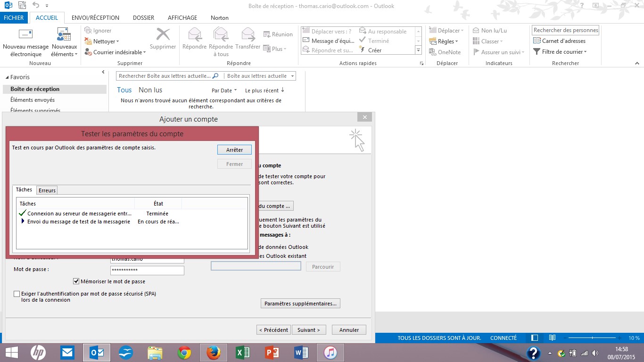Switch to the Erreurs tab
This screenshot has width=644, height=362.
(x=47, y=190)
